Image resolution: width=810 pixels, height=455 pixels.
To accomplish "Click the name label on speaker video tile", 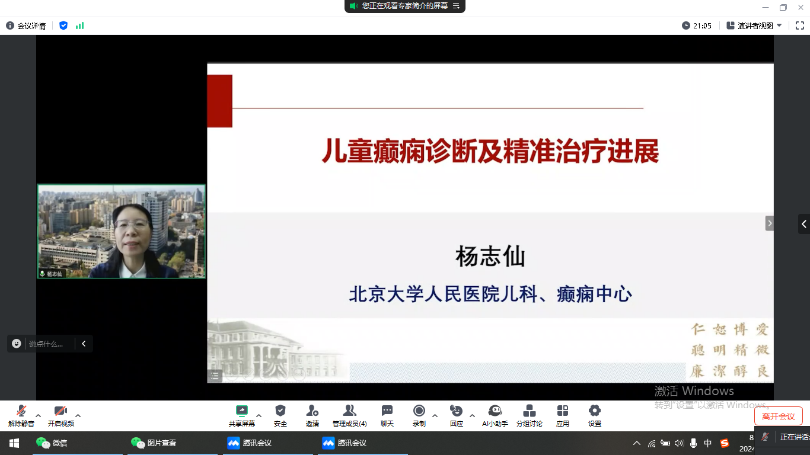I will coord(51,274).
